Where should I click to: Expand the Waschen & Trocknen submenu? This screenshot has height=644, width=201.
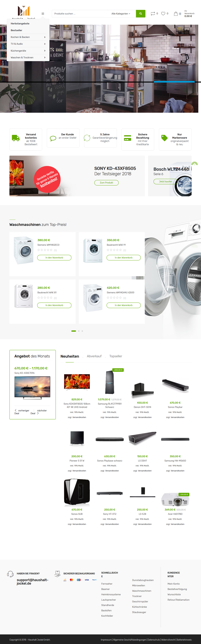(28, 58)
